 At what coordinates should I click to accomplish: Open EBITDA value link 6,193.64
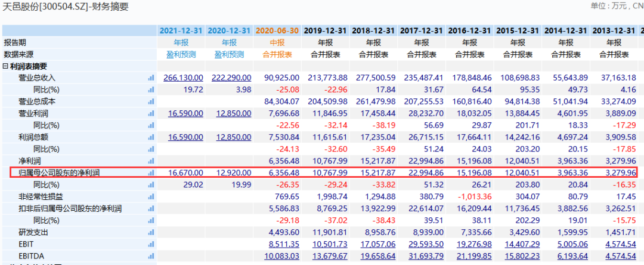click(x=572, y=257)
